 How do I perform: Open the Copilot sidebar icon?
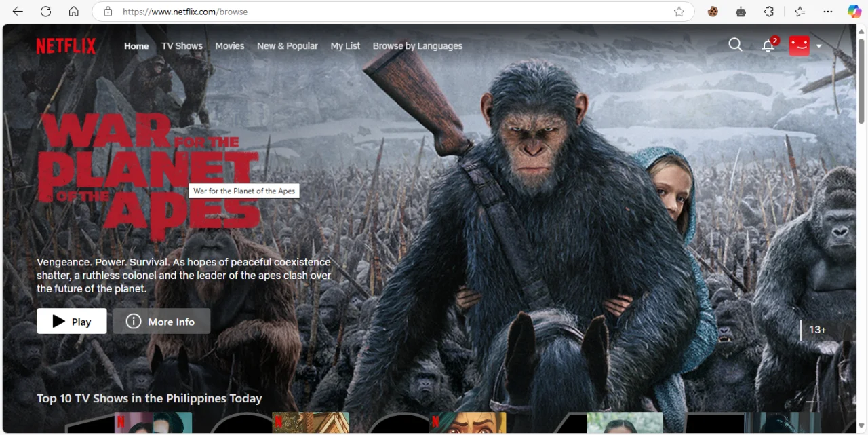(854, 12)
